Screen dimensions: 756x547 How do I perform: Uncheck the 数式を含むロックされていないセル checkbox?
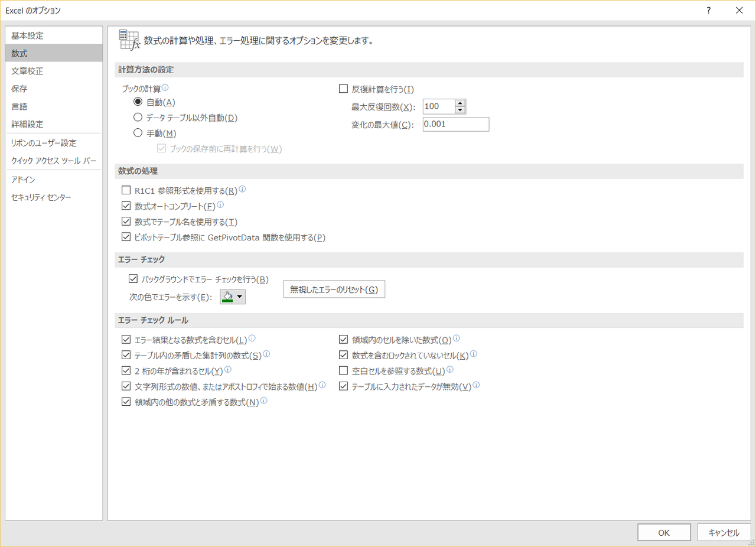(x=343, y=355)
